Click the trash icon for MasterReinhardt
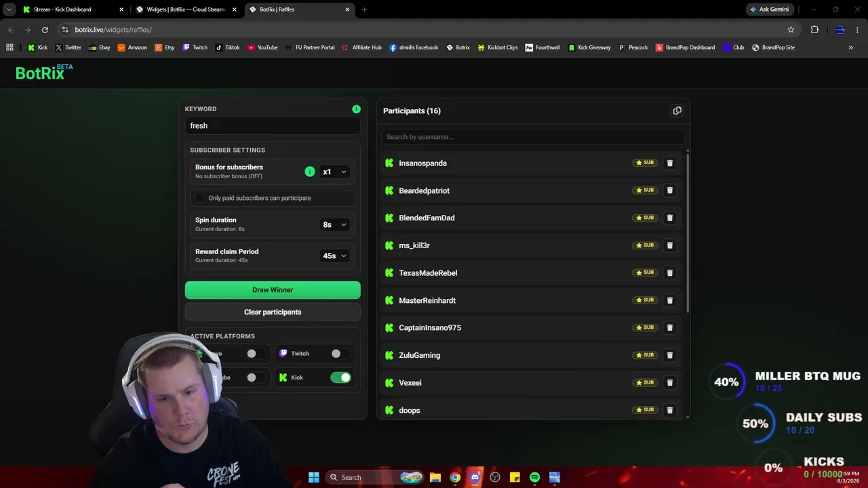This screenshot has width=868, height=488. tap(669, 300)
